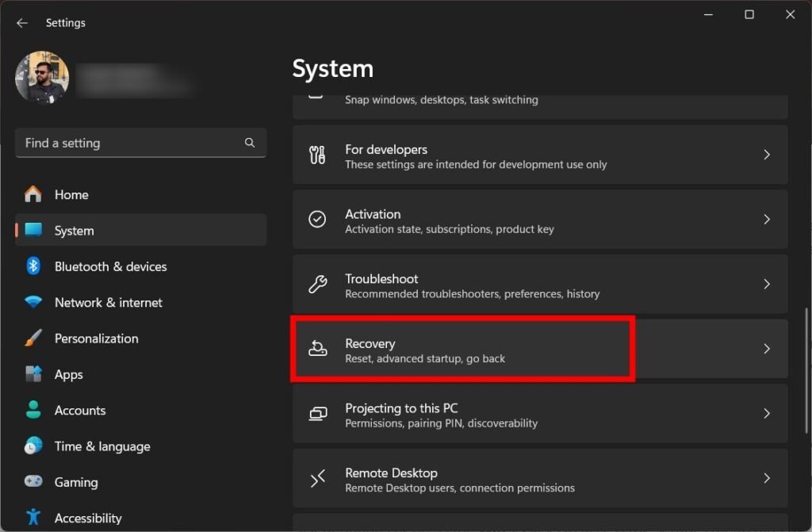The image size is (812, 532).
Task: Open the Home section
Action: tap(141, 194)
